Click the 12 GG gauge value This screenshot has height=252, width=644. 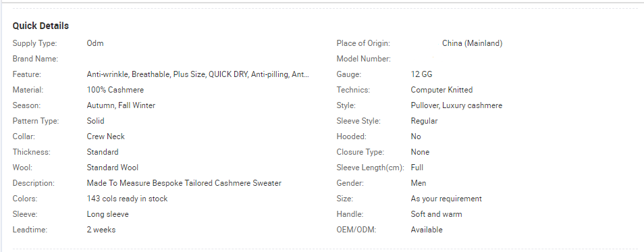[421, 74]
